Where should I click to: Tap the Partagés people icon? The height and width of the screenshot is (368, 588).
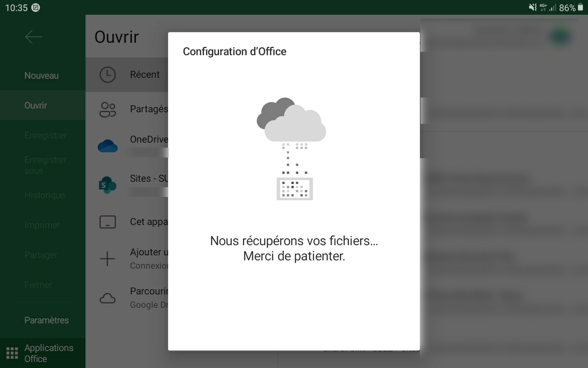(x=107, y=109)
